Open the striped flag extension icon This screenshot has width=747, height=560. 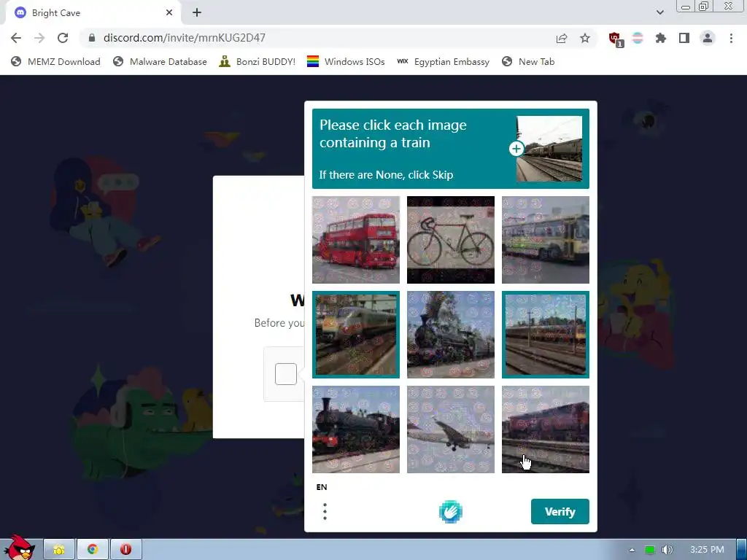point(638,38)
